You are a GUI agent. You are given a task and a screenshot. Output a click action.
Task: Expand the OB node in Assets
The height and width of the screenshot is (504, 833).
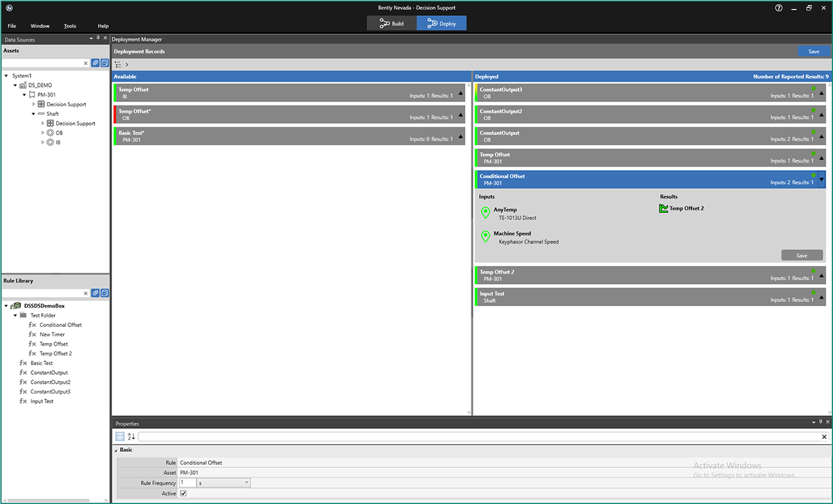[42, 133]
